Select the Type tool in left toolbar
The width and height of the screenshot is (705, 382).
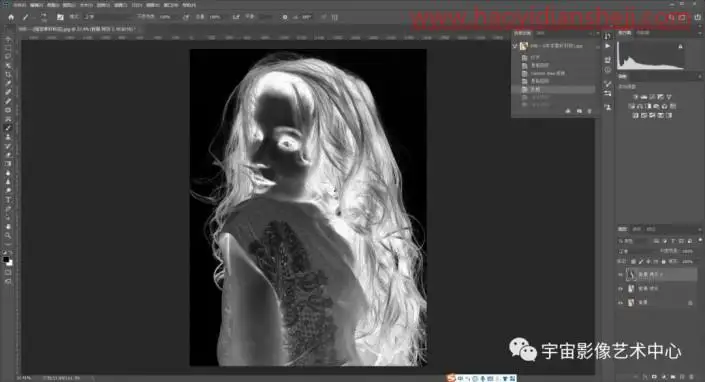tap(8, 200)
